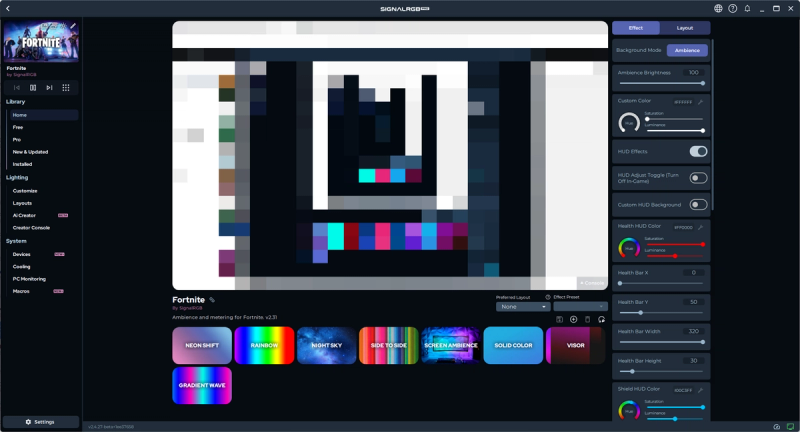Change the Background Mode Ambience selector
This screenshot has width=800, height=432.
coord(687,50)
